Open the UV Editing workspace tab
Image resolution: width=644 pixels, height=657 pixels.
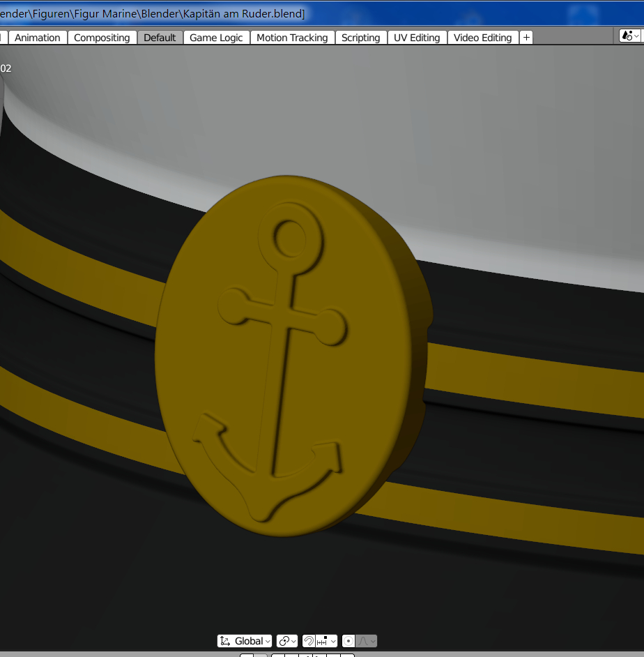coord(417,38)
